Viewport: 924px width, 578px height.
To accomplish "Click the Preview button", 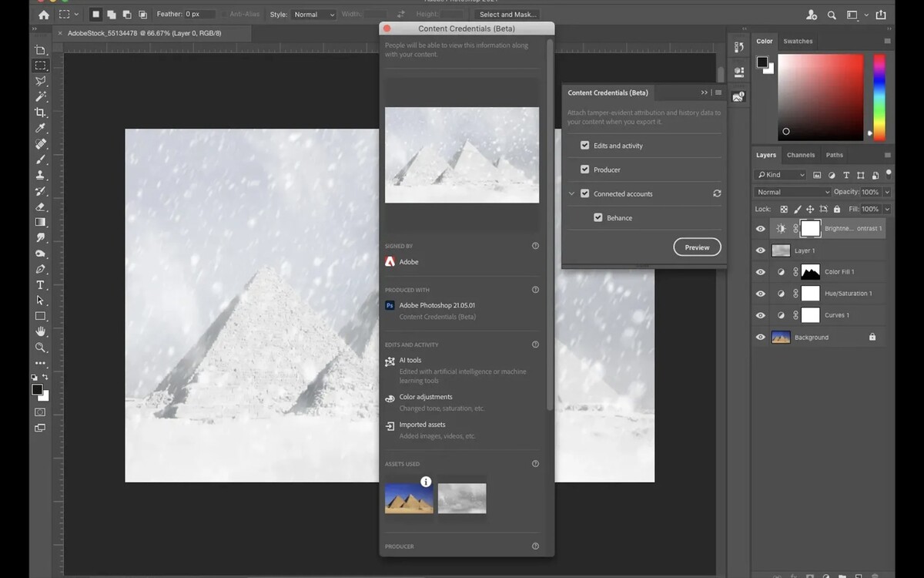I will point(697,247).
